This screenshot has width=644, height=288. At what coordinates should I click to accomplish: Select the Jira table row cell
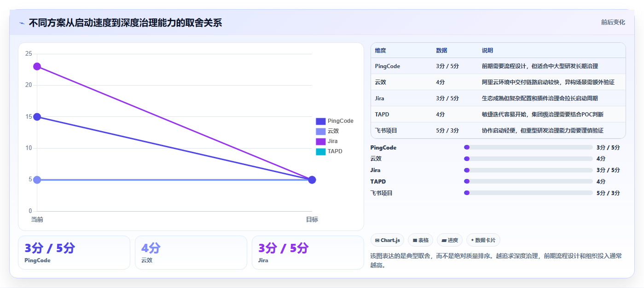(x=380, y=98)
